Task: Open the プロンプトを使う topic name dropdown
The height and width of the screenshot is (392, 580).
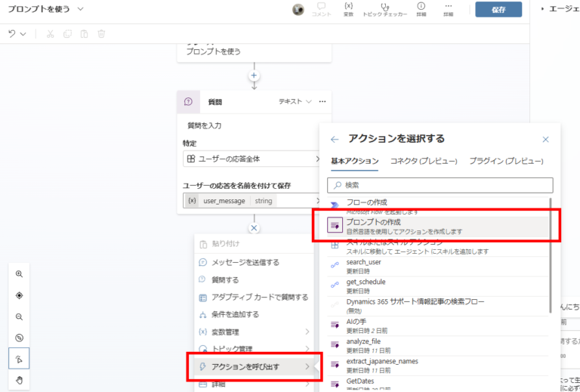Action: (x=81, y=8)
